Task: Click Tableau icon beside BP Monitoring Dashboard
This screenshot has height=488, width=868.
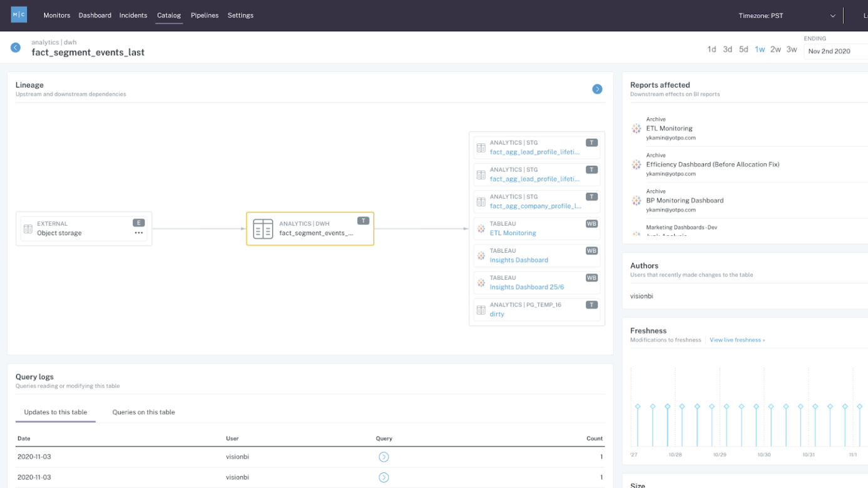Action: (636, 201)
